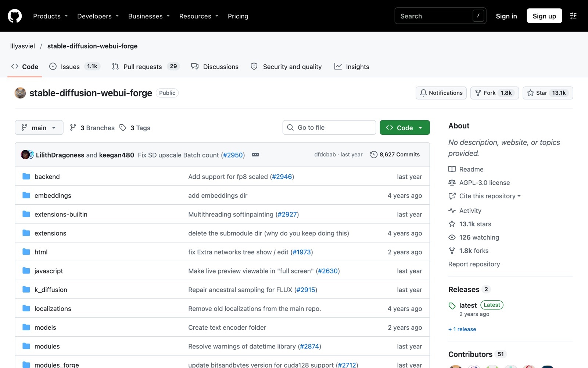Click the javascript folder icon
The width and height of the screenshot is (588, 368).
click(26, 270)
